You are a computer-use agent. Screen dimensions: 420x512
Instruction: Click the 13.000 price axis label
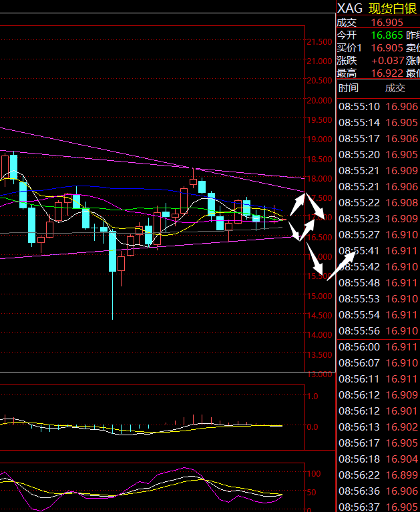tap(319, 374)
